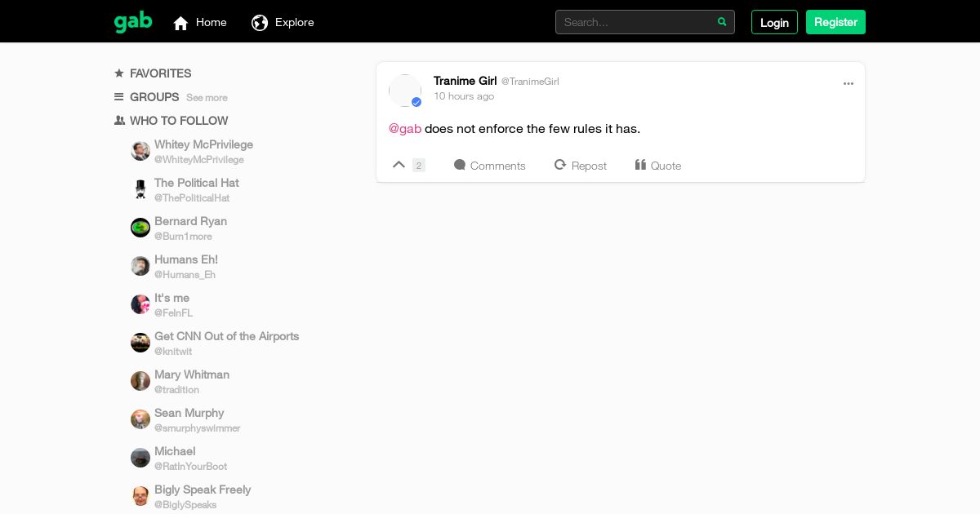Click the verified badge on Tranime Girl's avatar

point(416,102)
